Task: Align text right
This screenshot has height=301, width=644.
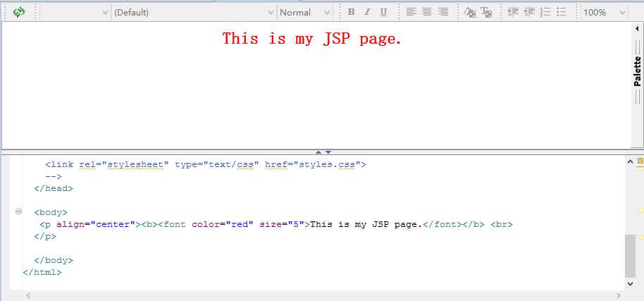Action: [443, 12]
